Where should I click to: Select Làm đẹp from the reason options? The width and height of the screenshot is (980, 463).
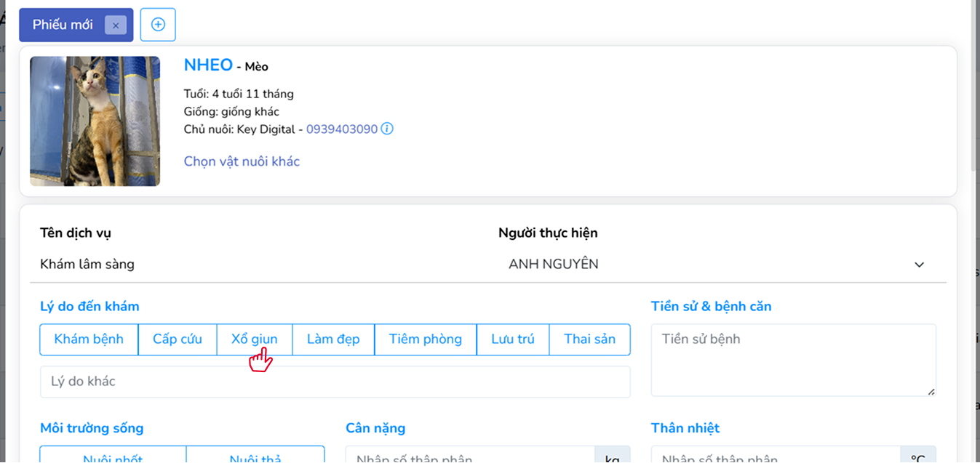(x=332, y=339)
